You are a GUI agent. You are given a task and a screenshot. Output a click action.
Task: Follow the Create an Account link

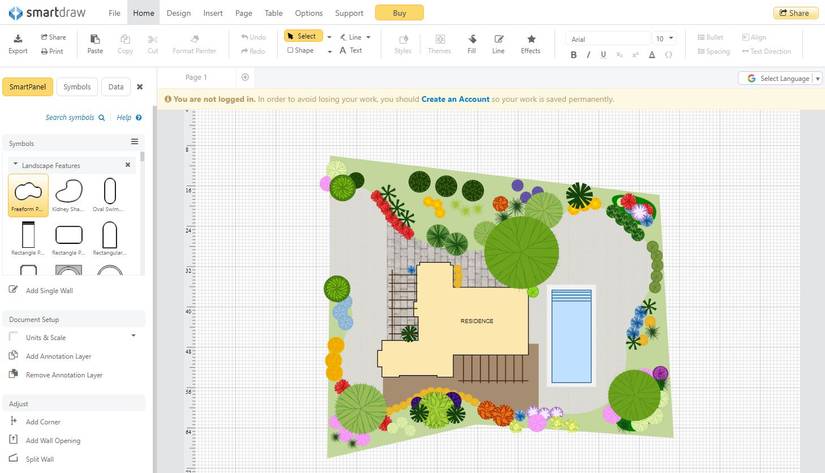click(455, 99)
